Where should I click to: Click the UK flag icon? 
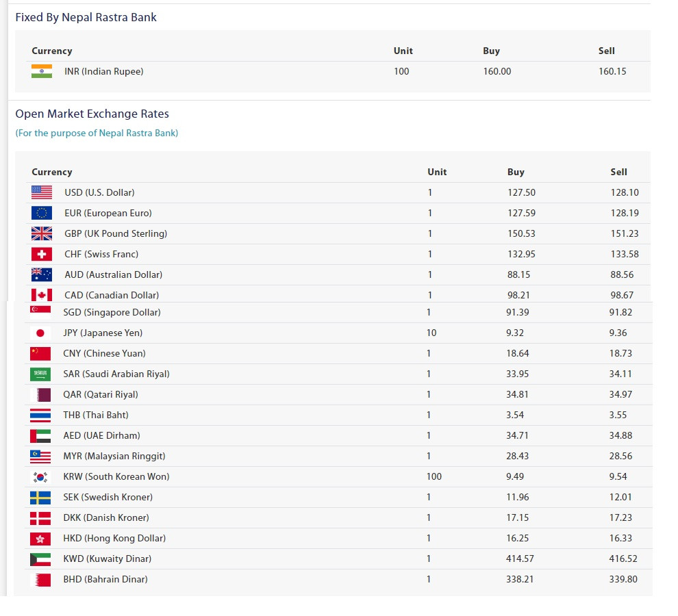[42, 233]
